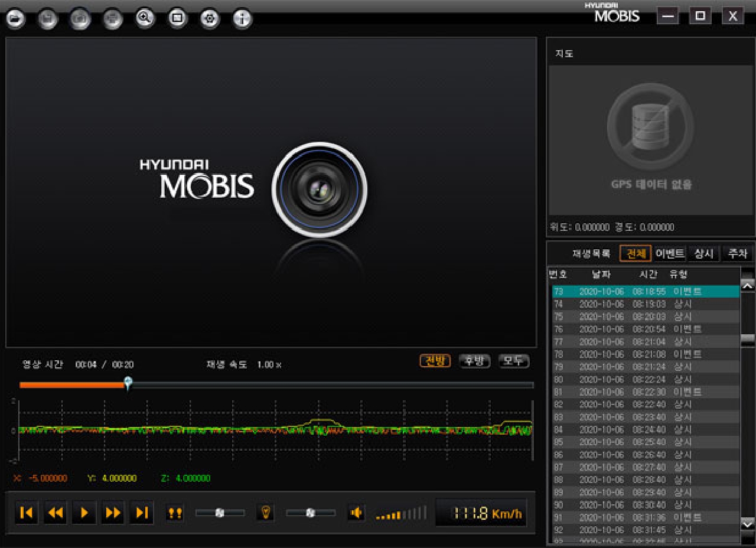Minimize the Mobis player window
This screenshot has height=548, width=756.
668,16
